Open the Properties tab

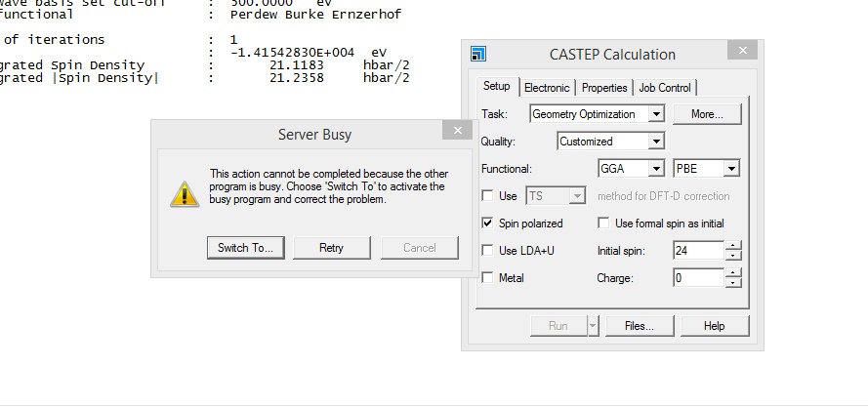(x=604, y=88)
